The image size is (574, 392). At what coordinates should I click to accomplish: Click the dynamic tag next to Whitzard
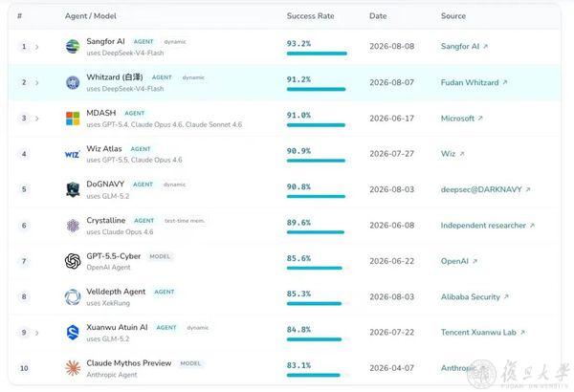coord(193,77)
